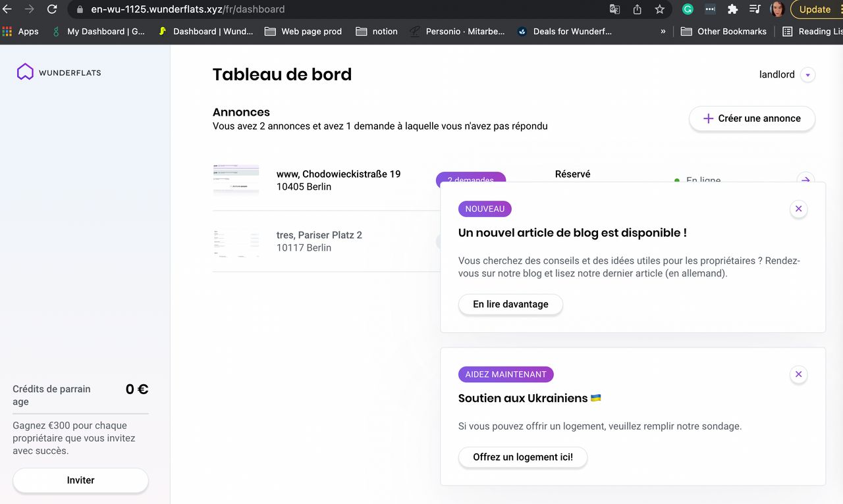The width and height of the screenshot is (843, 504).
Task: Click the Inviter button
Action: coord(80,480)
